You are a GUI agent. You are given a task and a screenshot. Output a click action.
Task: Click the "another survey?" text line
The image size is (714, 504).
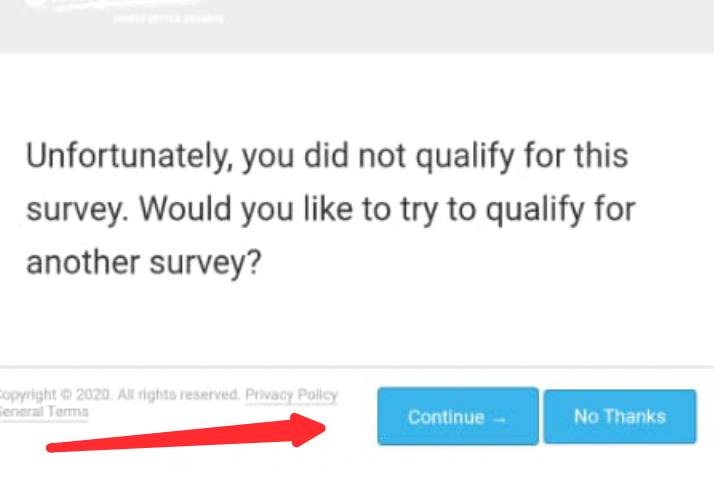point(144,263)
